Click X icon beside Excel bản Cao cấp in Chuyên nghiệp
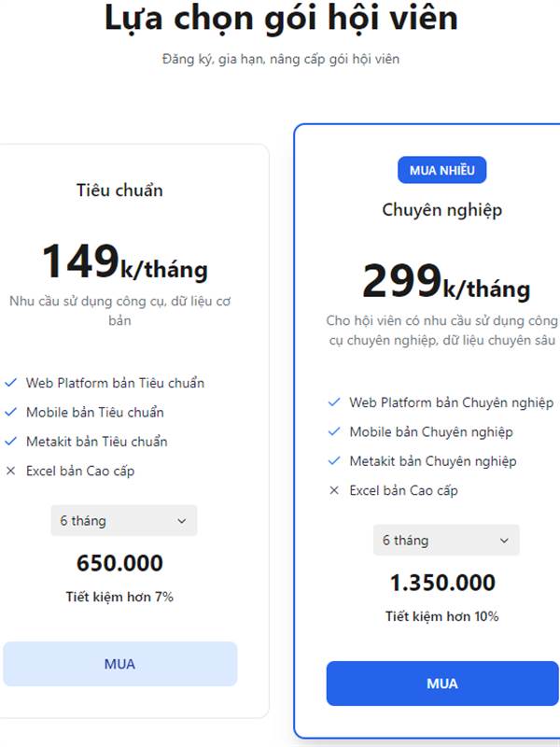 click(334, 490)
